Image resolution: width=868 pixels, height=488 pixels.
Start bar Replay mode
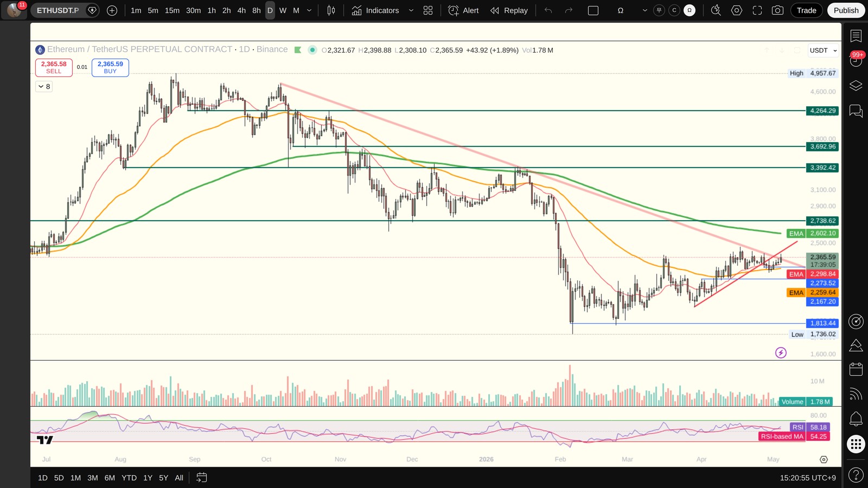click(x=509, y=10)
